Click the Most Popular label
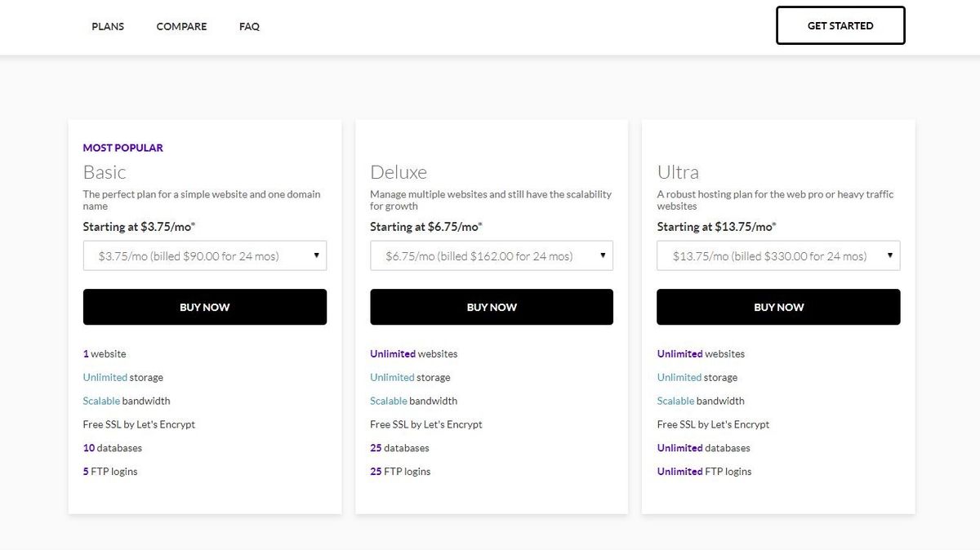Viewport: 980px width, 550px height. tap(122, 148)
